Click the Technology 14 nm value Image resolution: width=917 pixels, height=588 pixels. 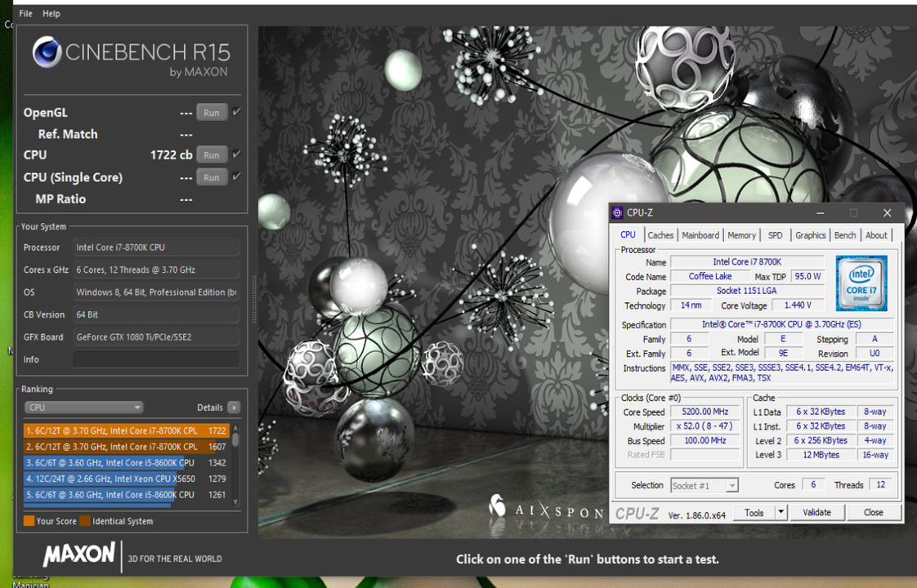click(x=691, y=305)
